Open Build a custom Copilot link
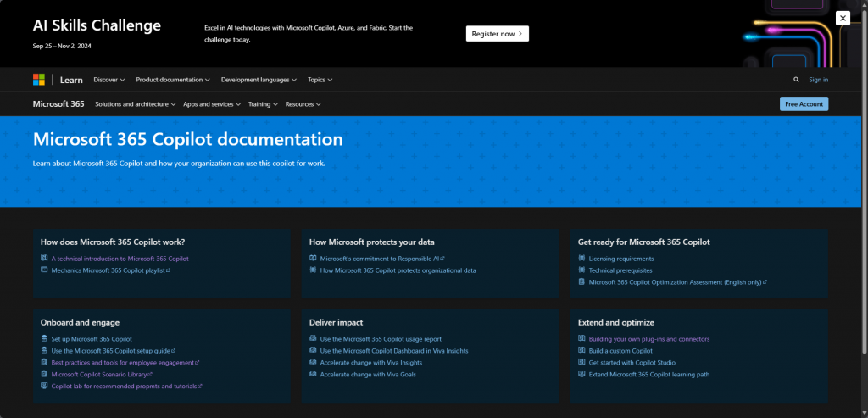Image resolution: width=868 pixels, height=418 pixels. coord(620,351)
